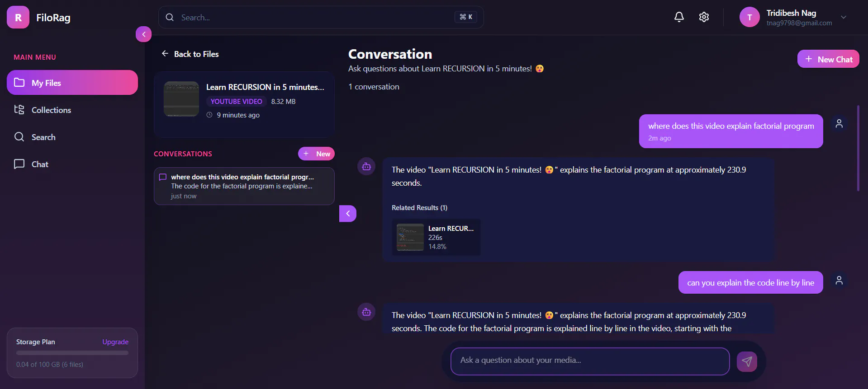The width and height of the screenshot is (868, 389).
Task: Click the New Chat button
Action: (828, 59)
